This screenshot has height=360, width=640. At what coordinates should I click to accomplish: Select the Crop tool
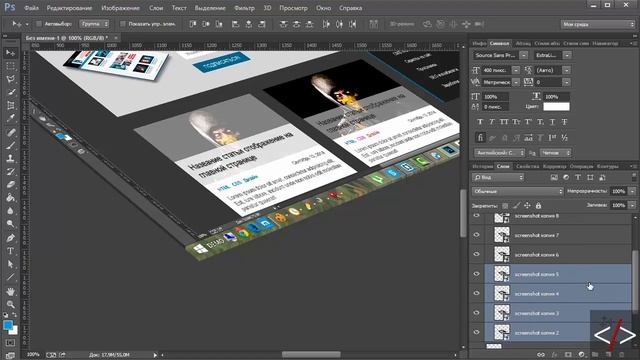[11, 105]
